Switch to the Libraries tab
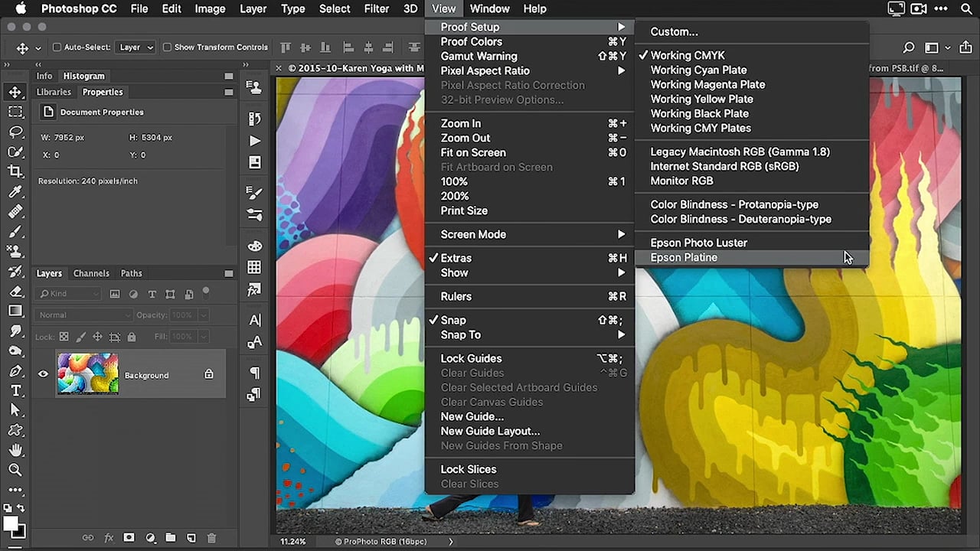 point(54,92)
